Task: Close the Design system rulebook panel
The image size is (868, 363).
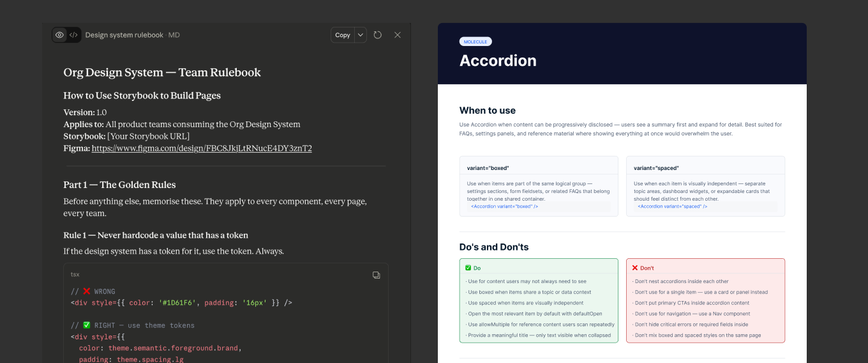Action: 398,35
